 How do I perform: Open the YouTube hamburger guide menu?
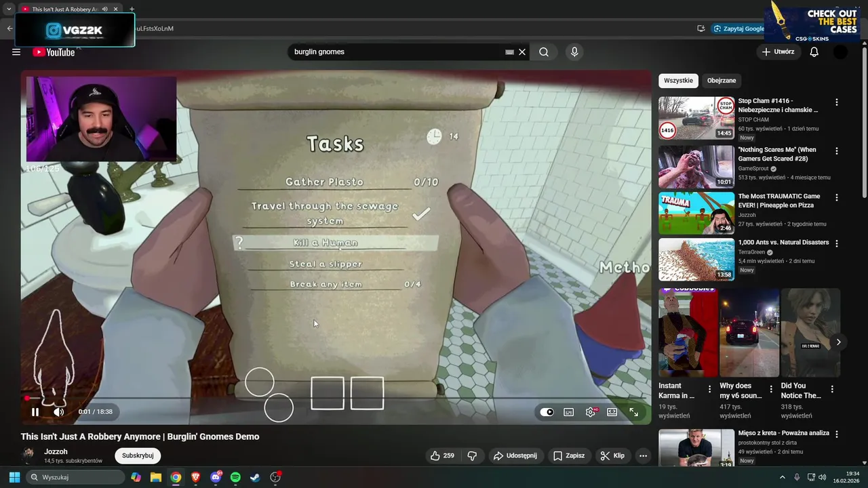pyautogui.click(x=16, y=52)
